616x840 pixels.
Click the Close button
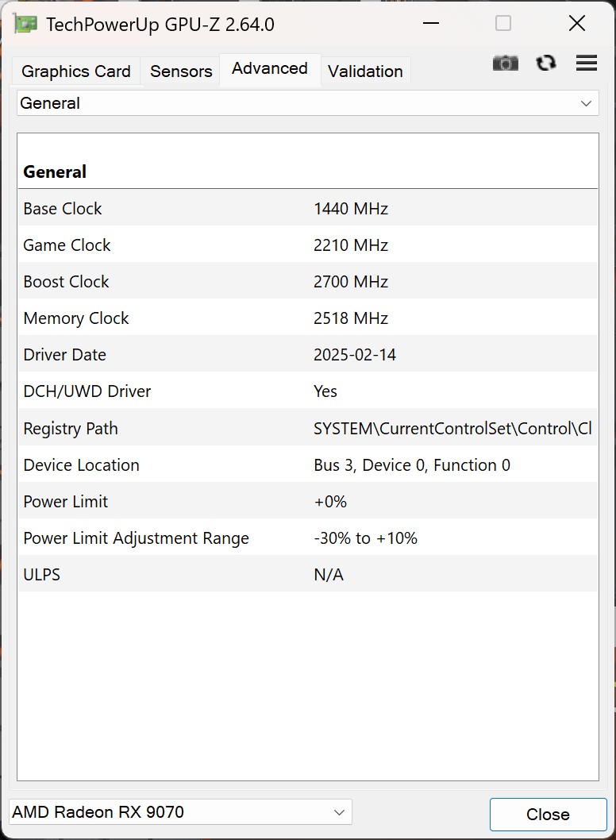(x=548, y=815)
